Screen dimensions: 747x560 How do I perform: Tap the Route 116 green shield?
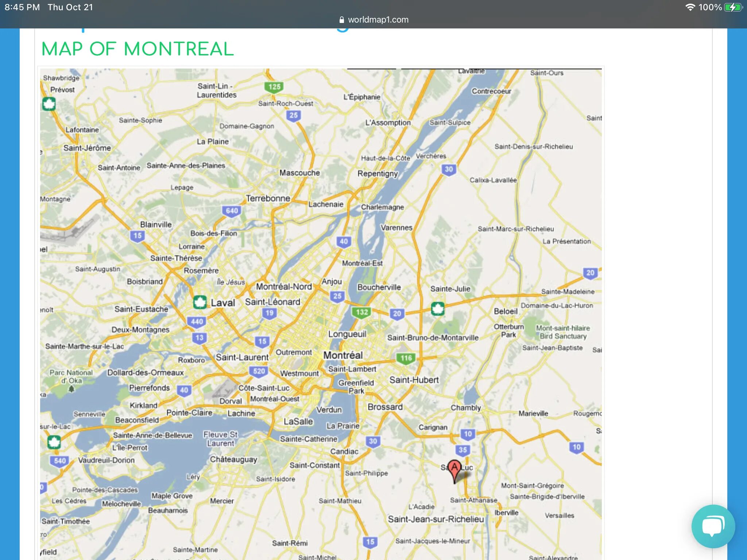pos(406,358)
